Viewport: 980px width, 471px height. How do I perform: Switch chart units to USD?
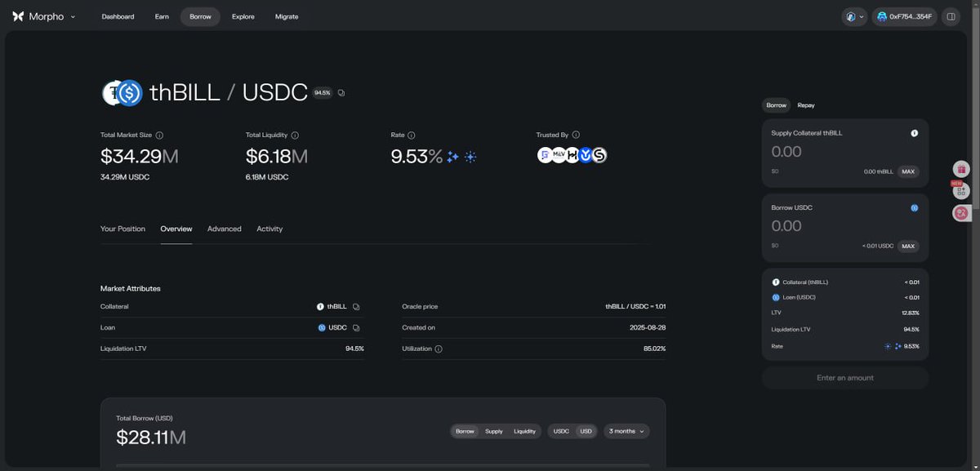[x=586, y=431]
